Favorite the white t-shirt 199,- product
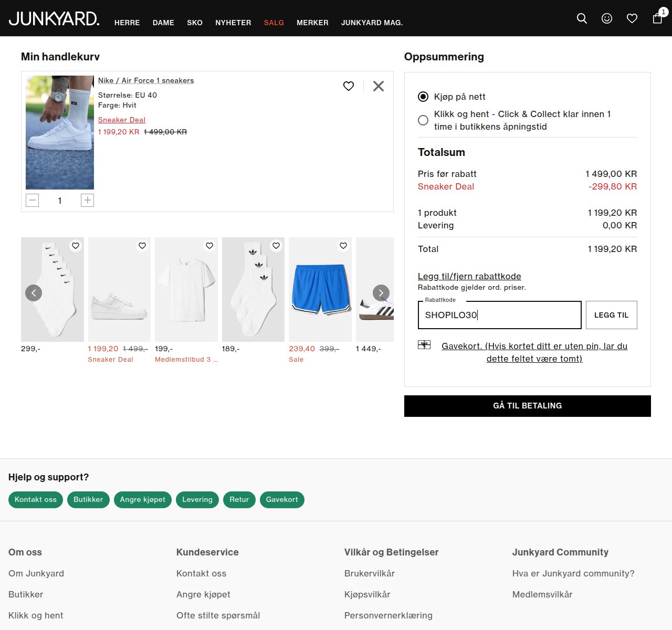This screenshot has height=630, width=672. [209, 246]
